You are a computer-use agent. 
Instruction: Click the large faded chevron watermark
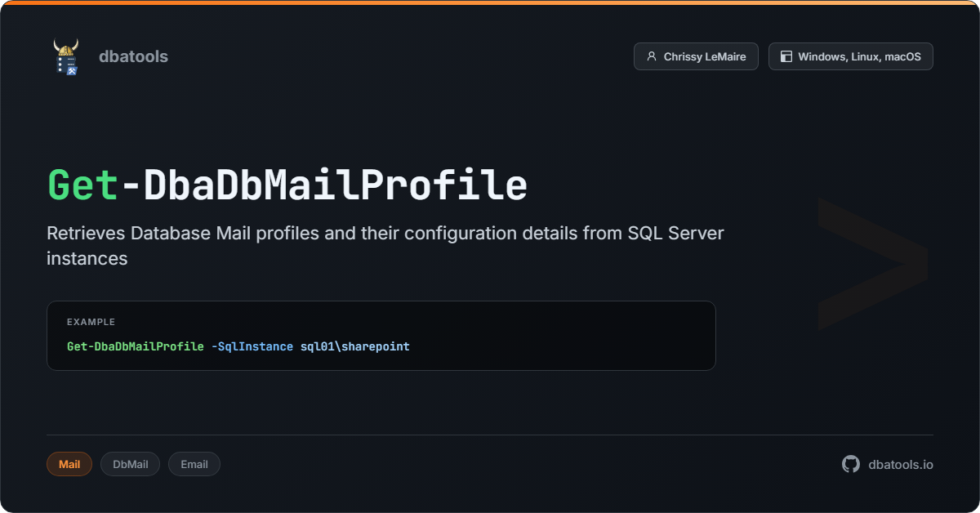tap(872, 263)
